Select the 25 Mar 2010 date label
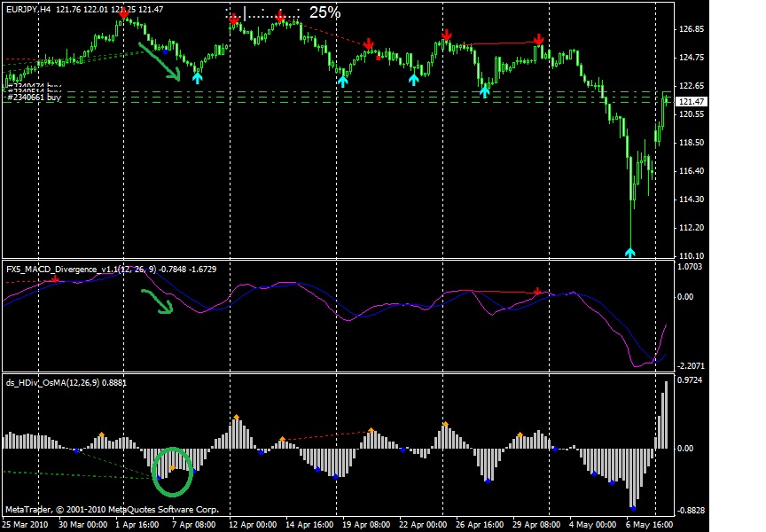 [25, 525]
